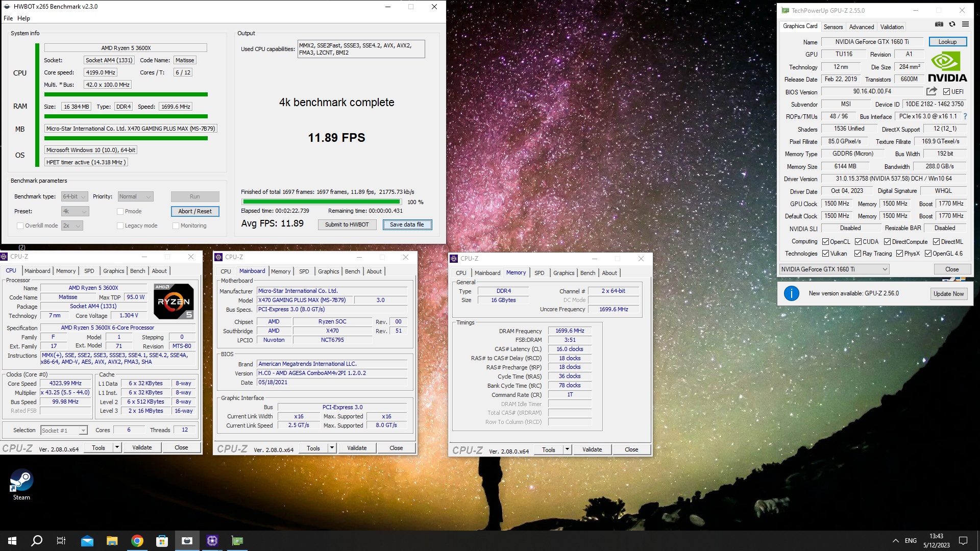
Task: Click the HWBOT x265 title bar icon
Action: (x=7, y=7)
